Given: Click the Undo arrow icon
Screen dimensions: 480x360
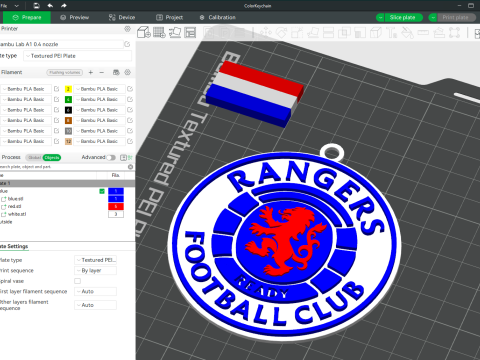Looking at the screenshot, I should pos(50,6).
